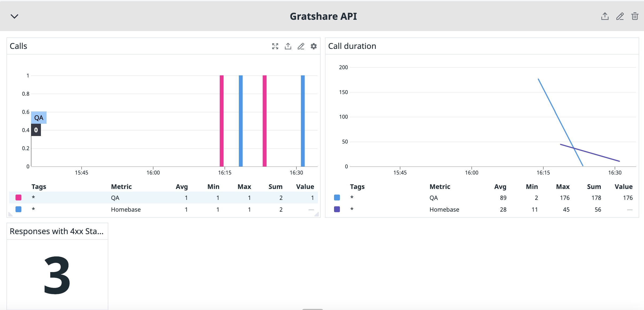Click the first pink bar near 16:15
The width and height of the screenshot is (644, 310).
222,121
